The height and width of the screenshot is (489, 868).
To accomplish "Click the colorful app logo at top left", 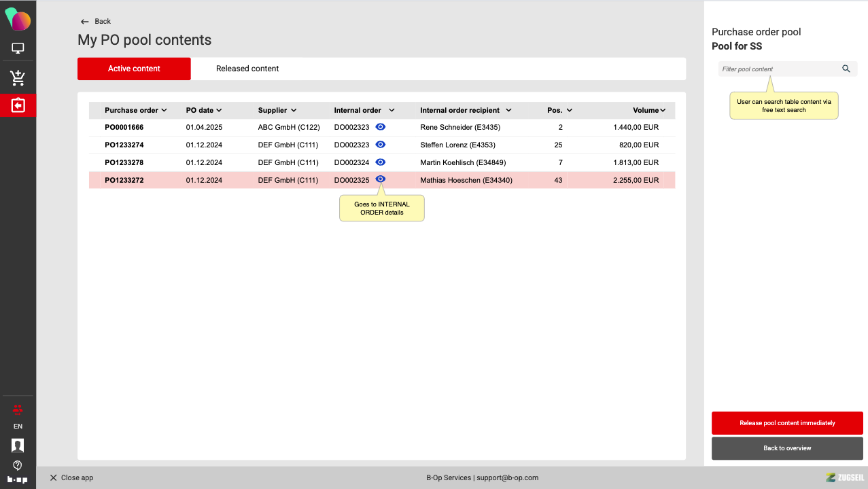I will pyautogui.click(x=18, y=19).
